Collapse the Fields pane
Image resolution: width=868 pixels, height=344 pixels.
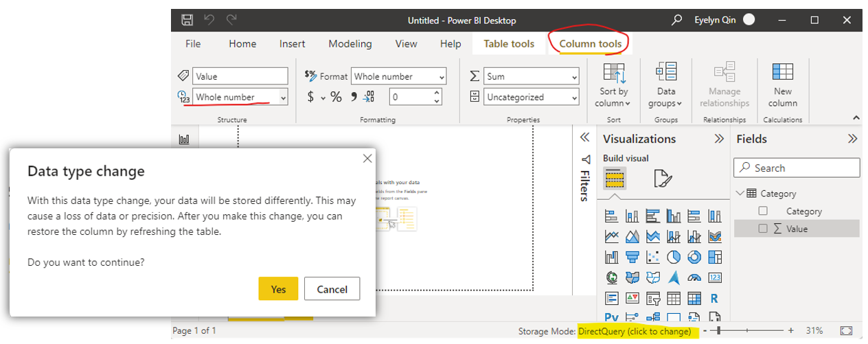[x=853, y=139]
